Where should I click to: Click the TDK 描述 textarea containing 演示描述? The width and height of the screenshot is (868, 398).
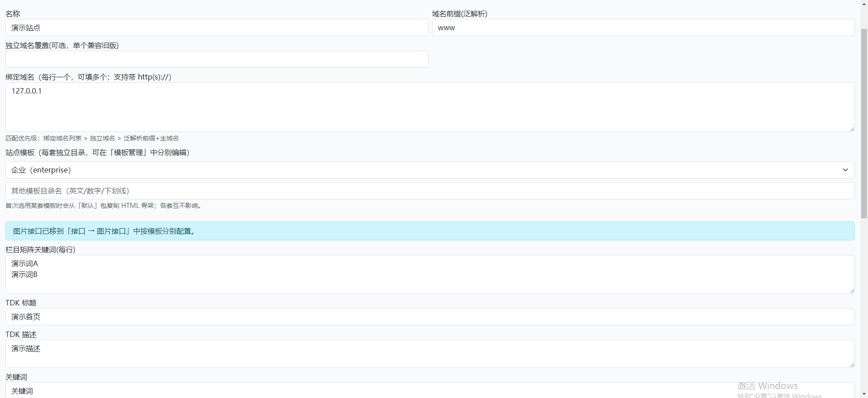coord(429,354)
